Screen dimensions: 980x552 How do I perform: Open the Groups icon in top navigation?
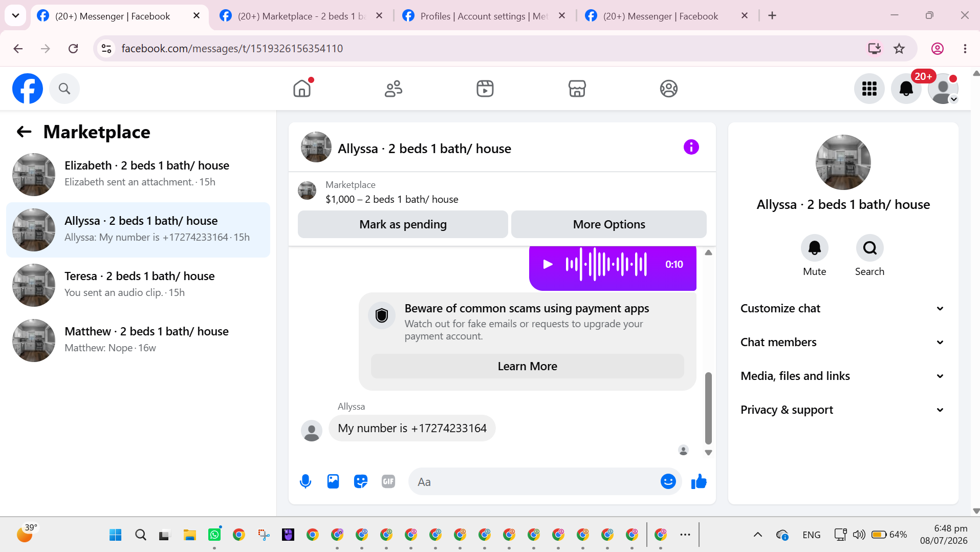(x=668, y=89)
